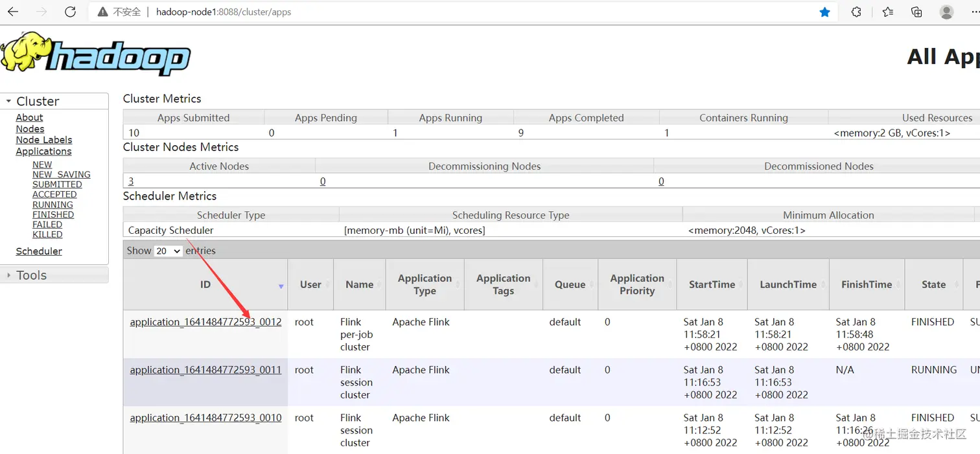
Task: Sort table by Name column
Action: coord(359,284)
